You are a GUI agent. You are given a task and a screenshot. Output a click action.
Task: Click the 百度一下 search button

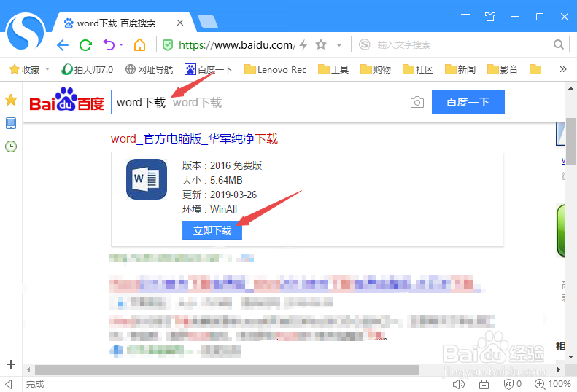coord(468,102)
